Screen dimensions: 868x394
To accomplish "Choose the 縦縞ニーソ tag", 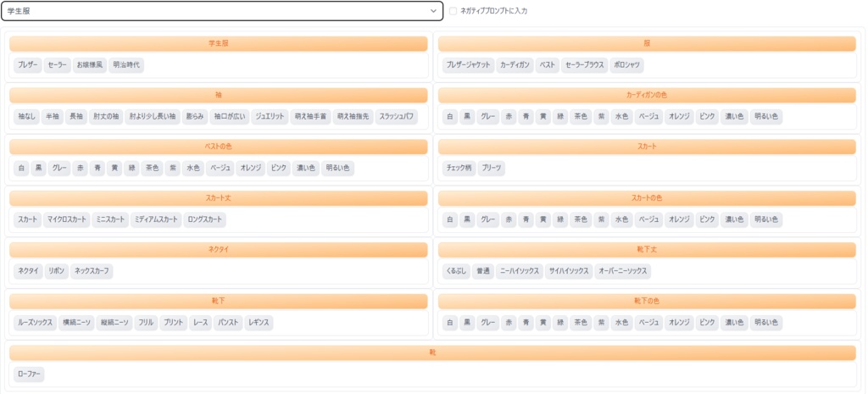I will coord(114,323).
